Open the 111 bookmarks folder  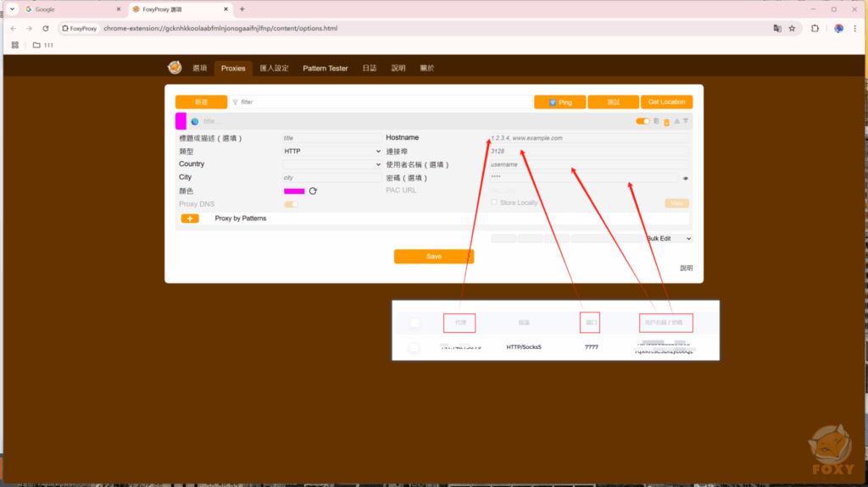point(43,46)
